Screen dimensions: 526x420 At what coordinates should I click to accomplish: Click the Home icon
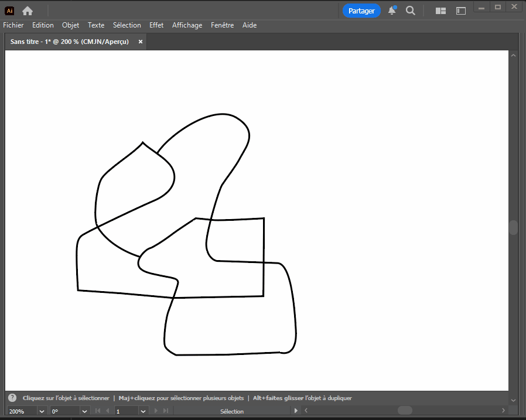pos(28,11)
